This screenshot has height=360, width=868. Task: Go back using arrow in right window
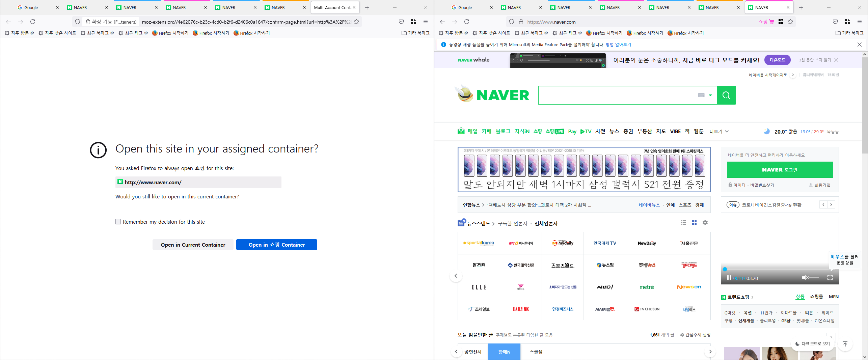[x=442, y=22]
